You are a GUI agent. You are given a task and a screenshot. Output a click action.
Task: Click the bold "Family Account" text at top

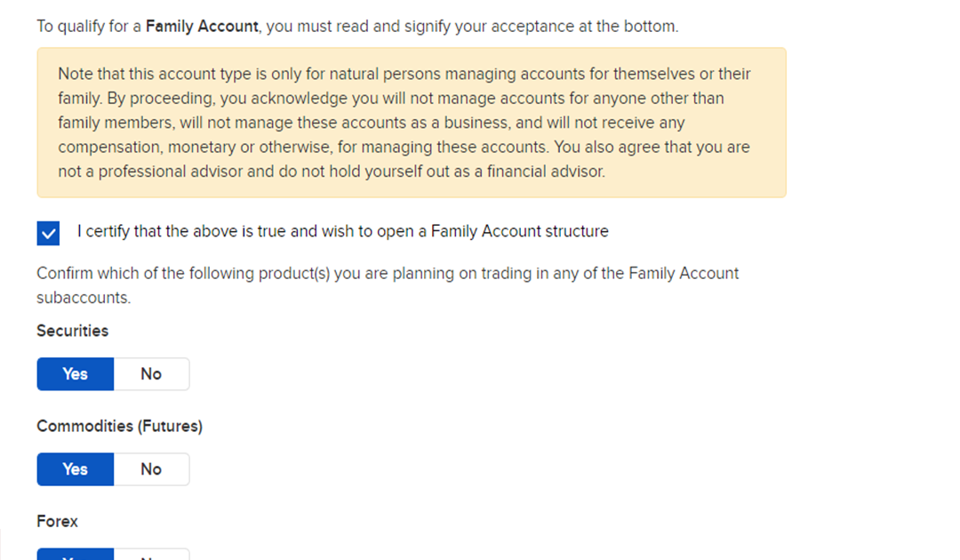203,27
